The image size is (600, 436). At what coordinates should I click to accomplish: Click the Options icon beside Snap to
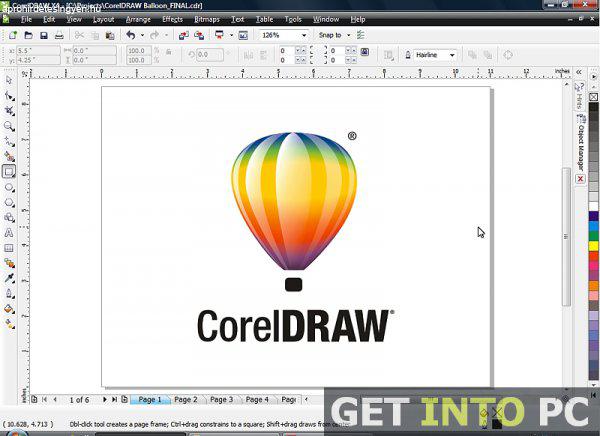(x=360, y=35)
